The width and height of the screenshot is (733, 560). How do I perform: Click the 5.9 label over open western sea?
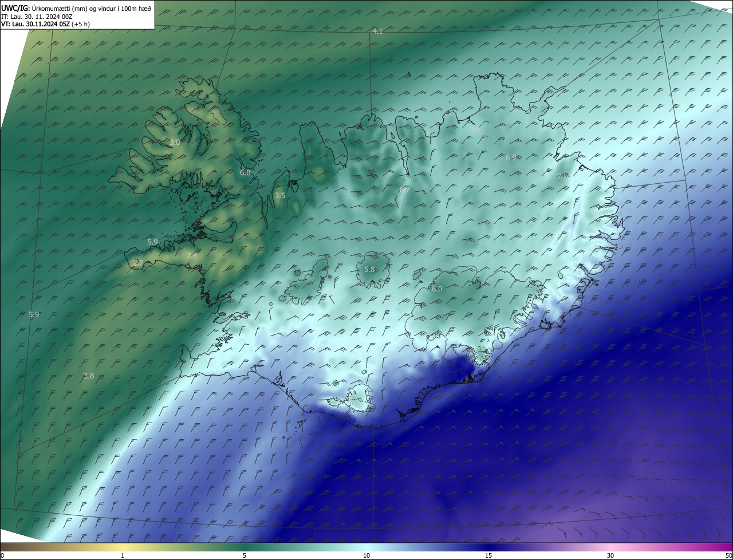[34, 315]
